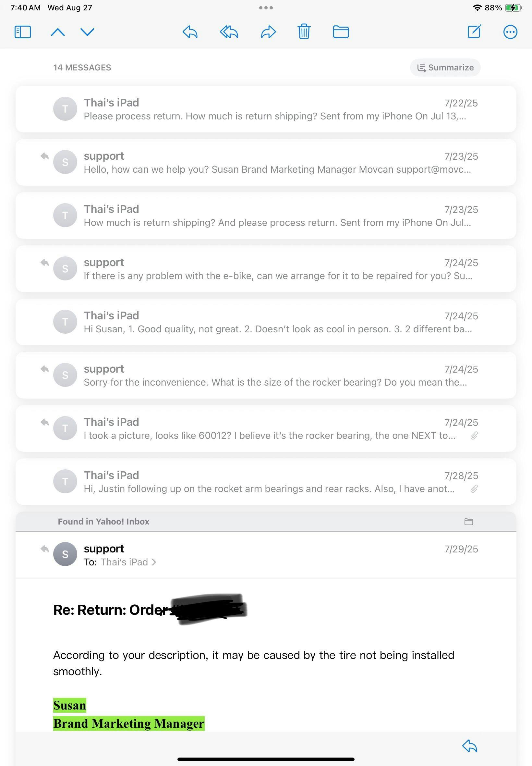Open support message asking how can we help
The height and width of the screenshot is (766, 532).
[266, 162]
